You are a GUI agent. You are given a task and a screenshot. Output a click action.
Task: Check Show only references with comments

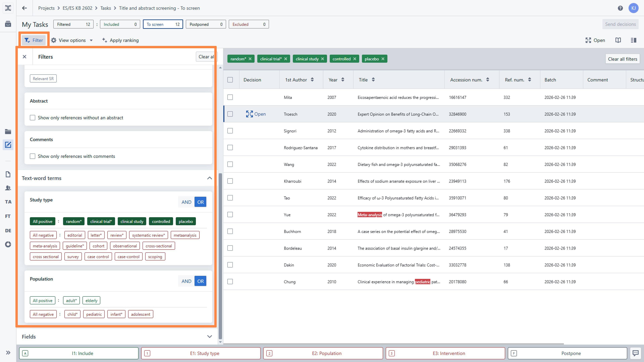(x=33, y=156)
